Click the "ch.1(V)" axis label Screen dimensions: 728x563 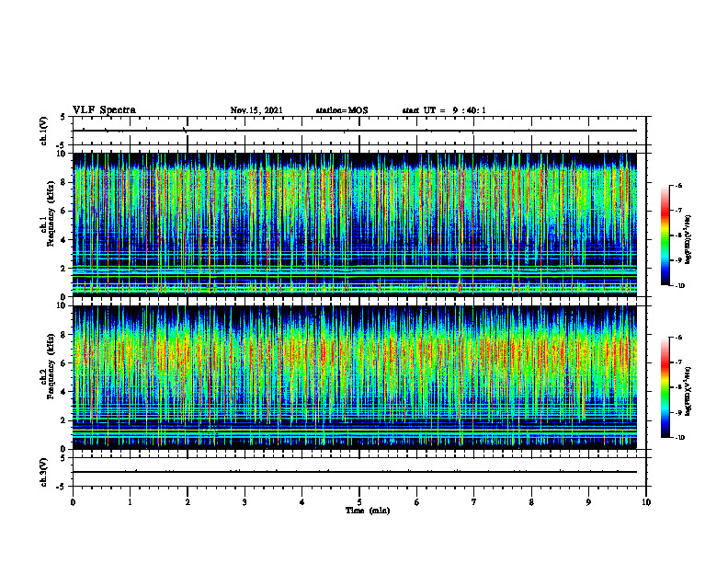[44, 131]
